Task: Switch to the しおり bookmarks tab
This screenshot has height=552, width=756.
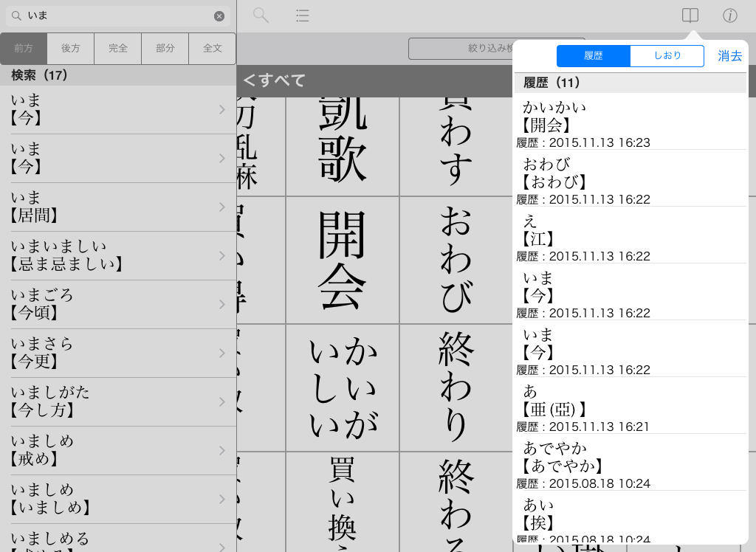Action: click(x=667, y=56)
